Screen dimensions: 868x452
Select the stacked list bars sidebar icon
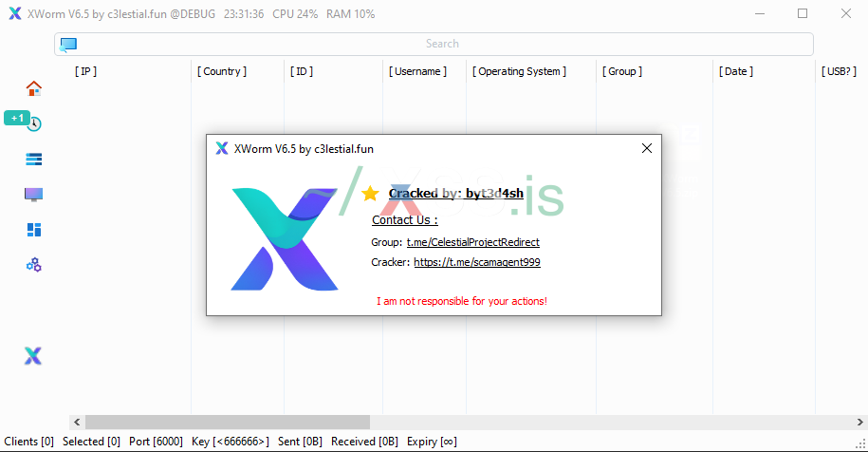34,160
